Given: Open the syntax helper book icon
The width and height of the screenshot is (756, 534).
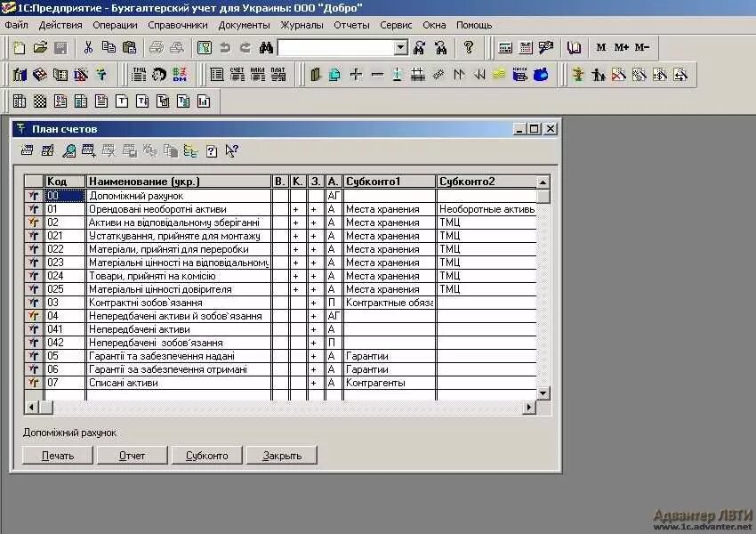Looking at the screenshot, I should coord(574,47).
